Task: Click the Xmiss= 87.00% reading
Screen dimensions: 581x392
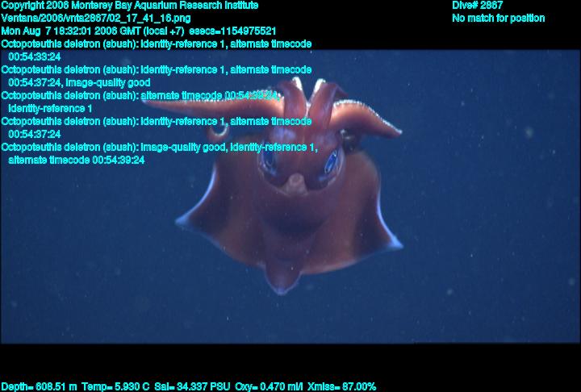Action: tap(341, 387)
